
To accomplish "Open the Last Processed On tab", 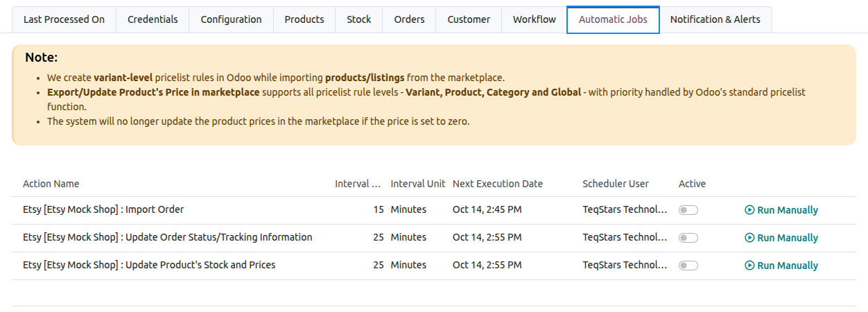I will [64, 19].
